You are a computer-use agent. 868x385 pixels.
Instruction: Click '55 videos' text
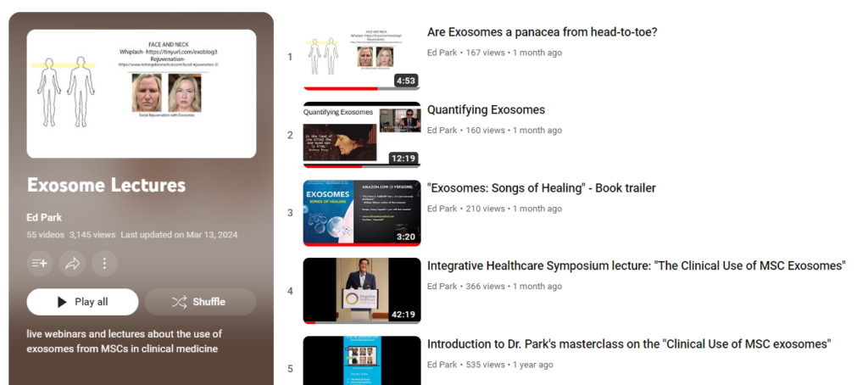[46, 235]
